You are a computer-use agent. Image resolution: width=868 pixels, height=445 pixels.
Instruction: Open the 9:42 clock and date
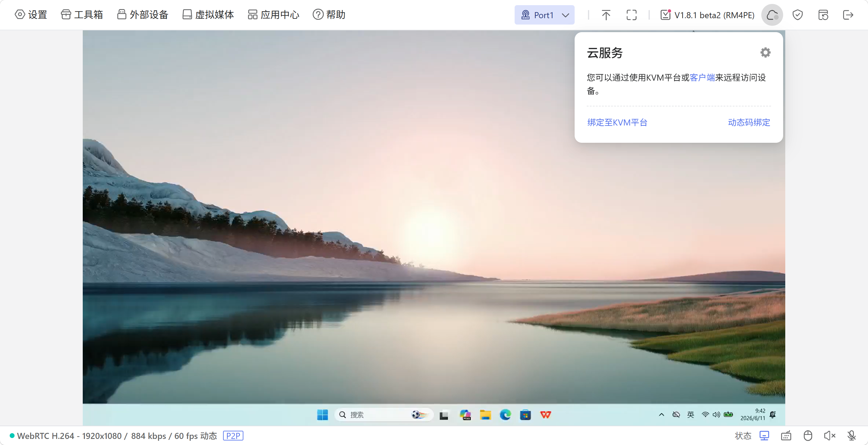[x=753, y=415]
